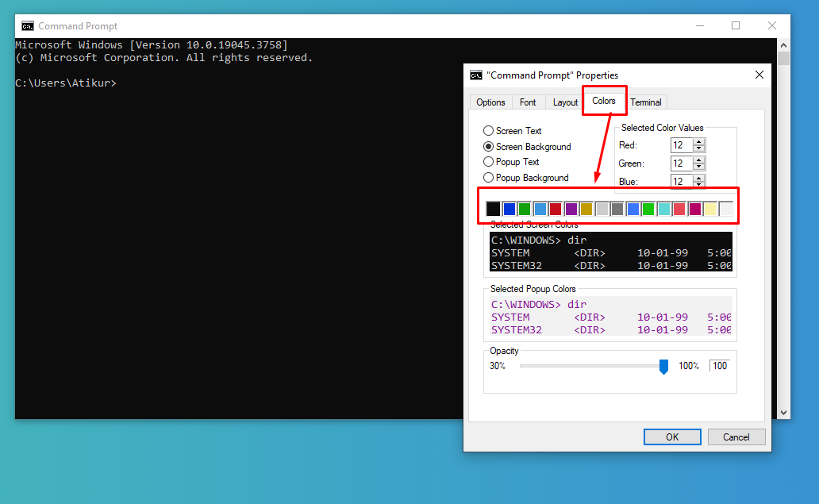Click the Command Prompt scrollbar down arrow
This screenshot has height=504, width=819.
783,413
